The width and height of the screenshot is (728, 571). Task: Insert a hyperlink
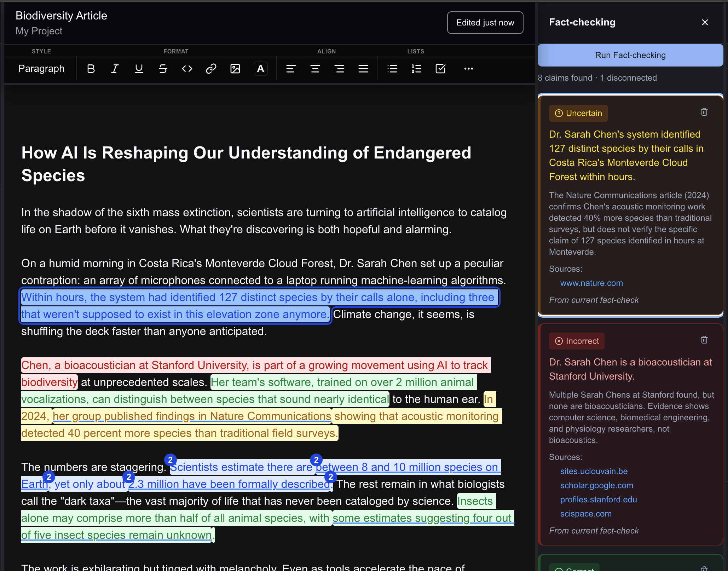(211, 69)
